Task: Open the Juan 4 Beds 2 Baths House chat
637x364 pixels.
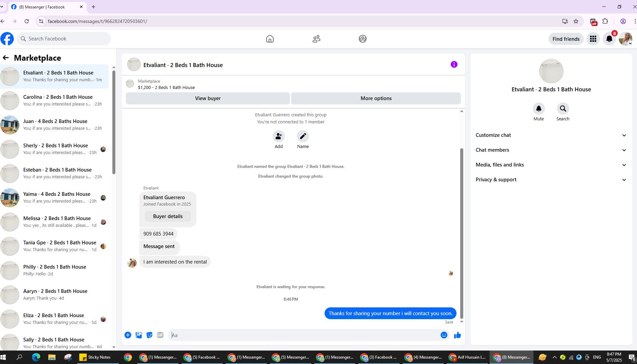Action: click(x=54, y=125)
